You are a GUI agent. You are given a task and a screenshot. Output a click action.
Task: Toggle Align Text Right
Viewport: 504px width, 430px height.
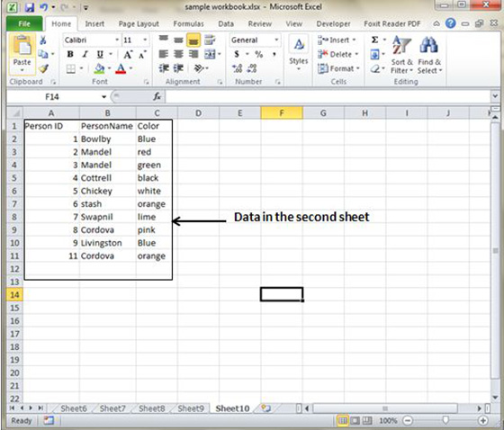pos(193,54)
